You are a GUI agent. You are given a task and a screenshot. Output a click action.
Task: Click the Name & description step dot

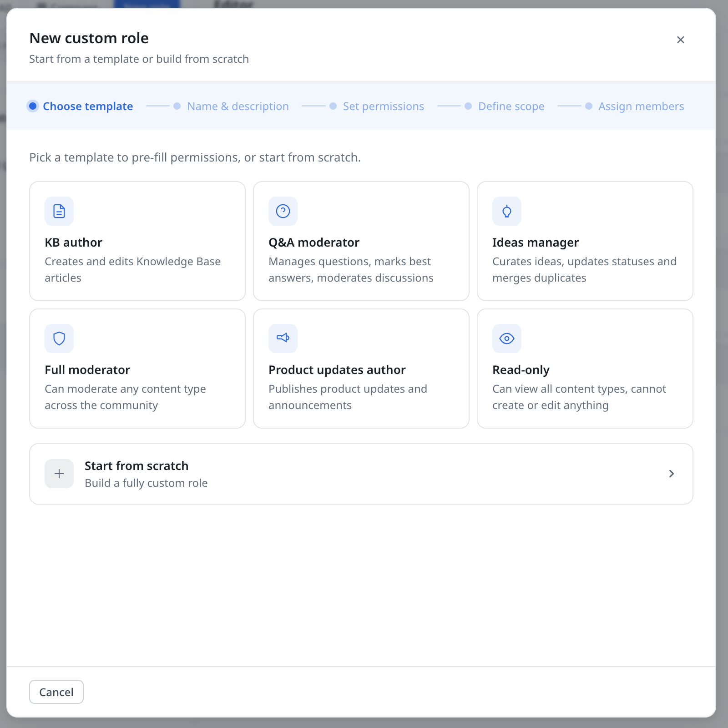[177, 106]
